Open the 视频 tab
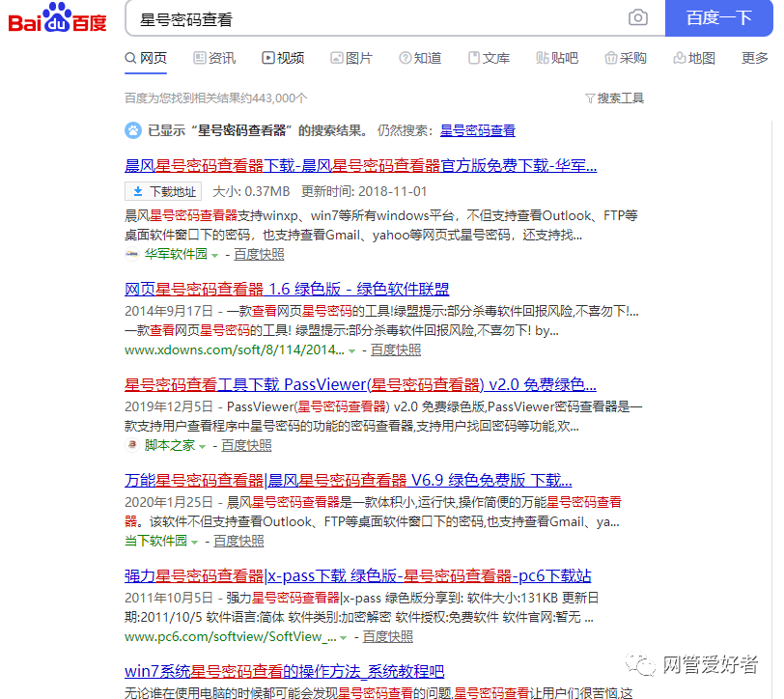 coord(283,58)
